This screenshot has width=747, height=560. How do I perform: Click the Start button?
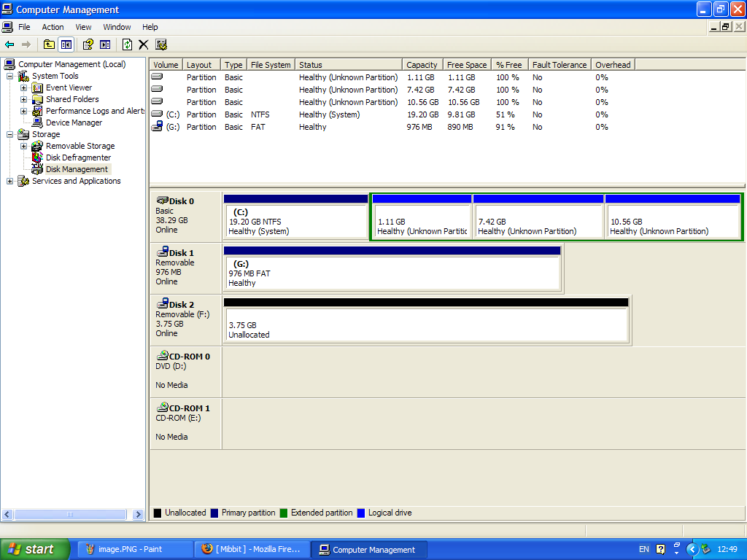(34, 549)
